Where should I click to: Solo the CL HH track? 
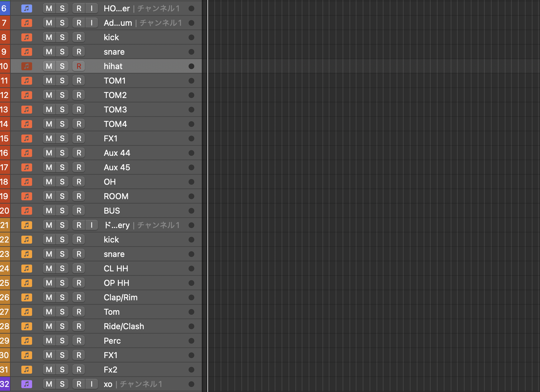[x=62, y=269]
